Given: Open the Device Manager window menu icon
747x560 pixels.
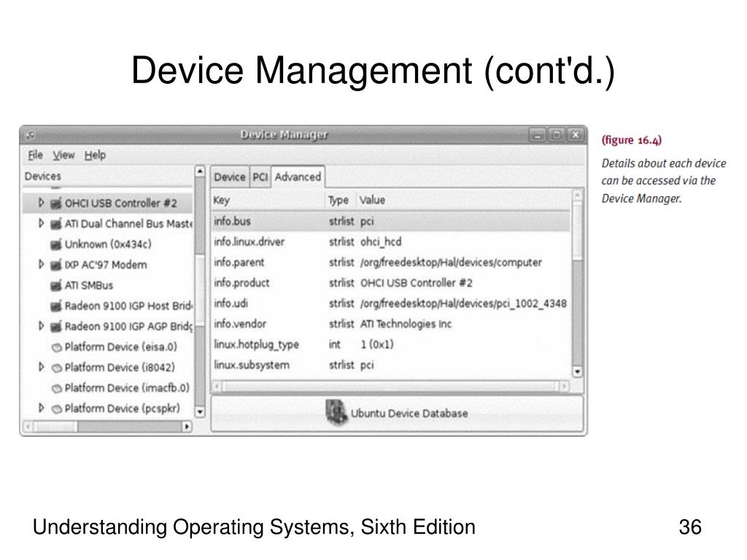Looking at the screenshot, I should (x=31, y=135).
